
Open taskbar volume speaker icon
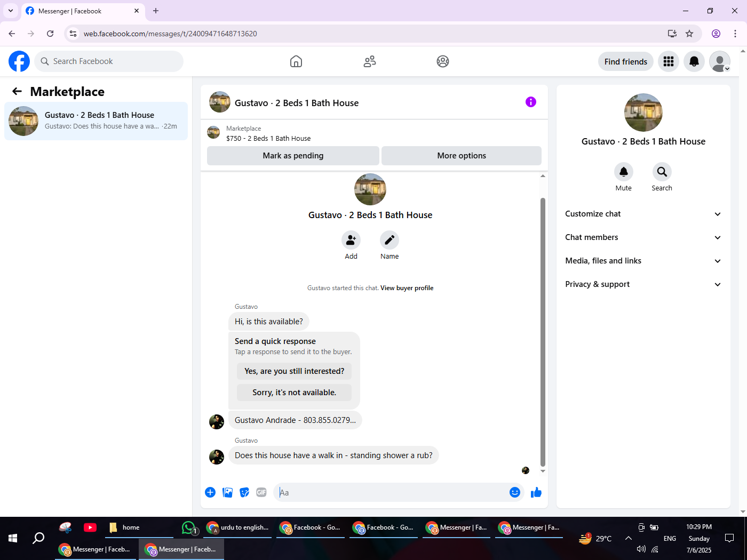pyautogui.click(x=641, y=549)
